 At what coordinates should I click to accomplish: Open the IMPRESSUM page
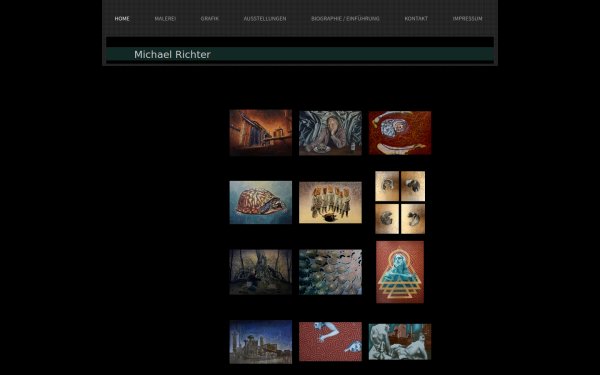click(467, 18)
